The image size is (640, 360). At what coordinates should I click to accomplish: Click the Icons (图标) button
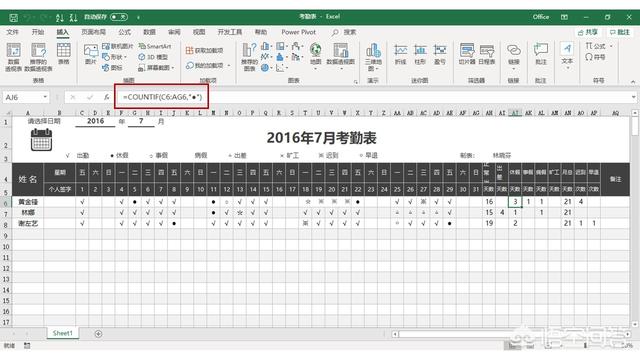(x=111, y=67)
